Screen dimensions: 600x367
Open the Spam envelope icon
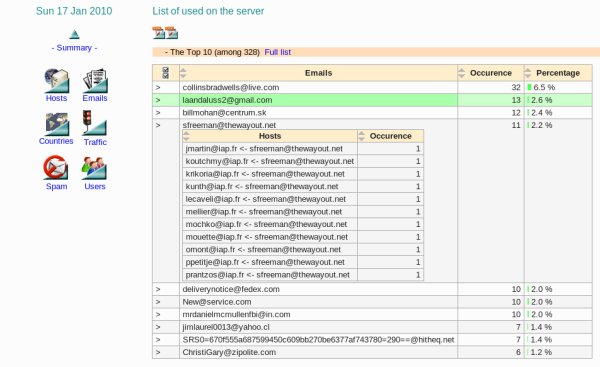pos(56,167)
